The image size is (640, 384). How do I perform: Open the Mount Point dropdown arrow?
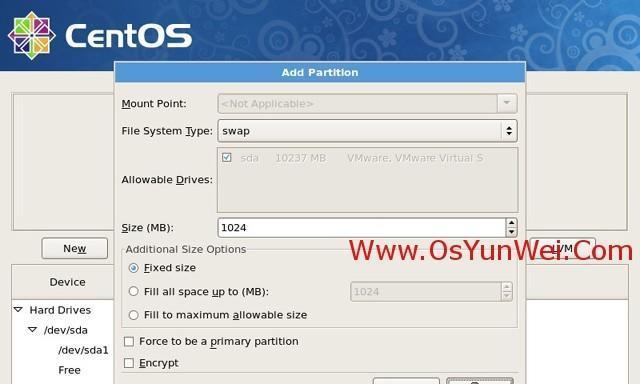tap(507, 103)
